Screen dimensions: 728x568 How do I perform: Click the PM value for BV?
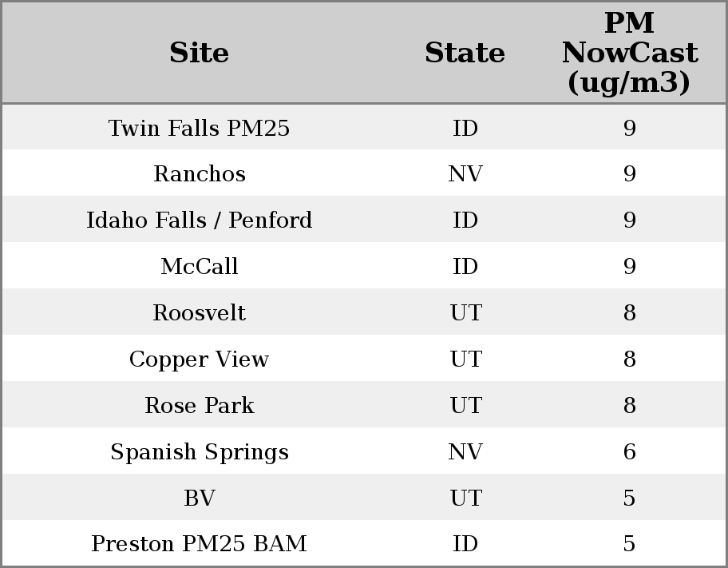(629, 498)
